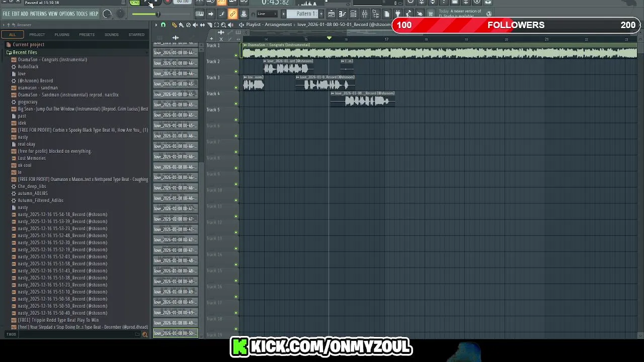
Task: Choose the Select tool in playlist toolbar
Action: pyautogui.click(x=216, y=25)
